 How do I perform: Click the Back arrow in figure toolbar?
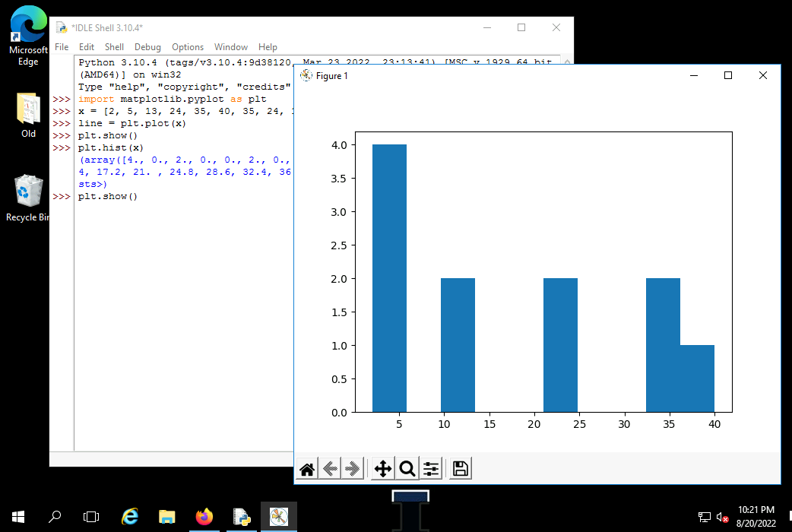[x=330, y=469]
